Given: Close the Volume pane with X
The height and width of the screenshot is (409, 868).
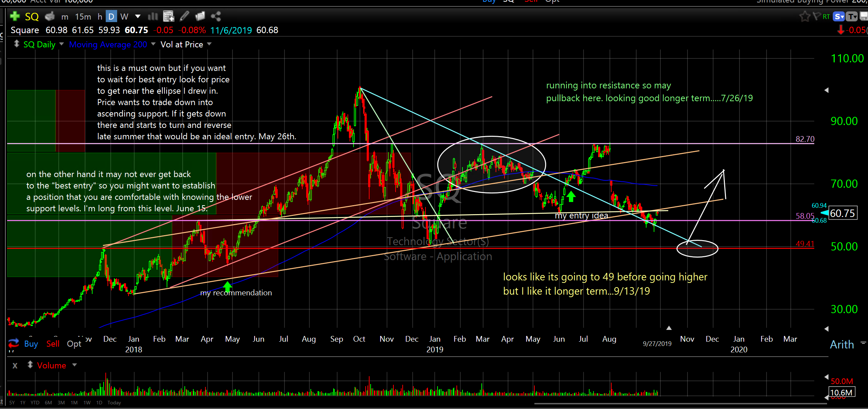Looking at the screenshot, I should point(15,366).
